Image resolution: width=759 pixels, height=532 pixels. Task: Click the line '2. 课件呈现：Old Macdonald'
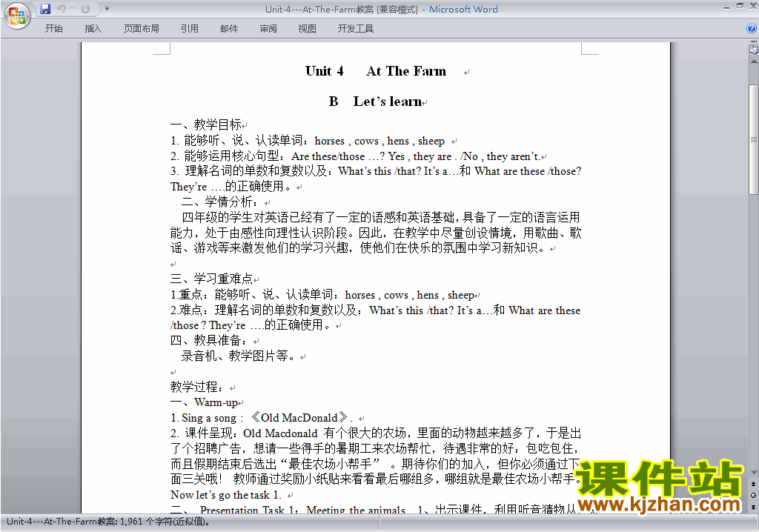point(376,433)
